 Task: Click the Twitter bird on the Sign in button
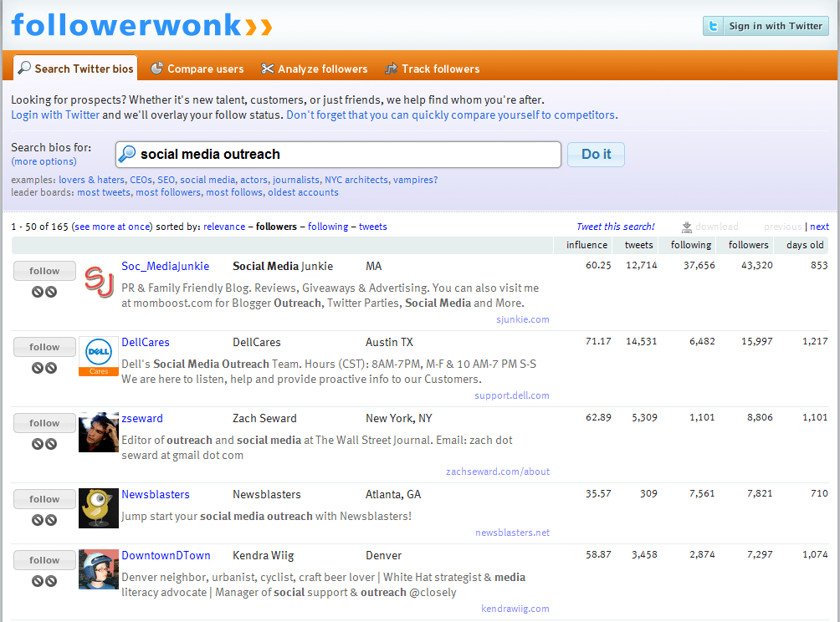[714, 25]
